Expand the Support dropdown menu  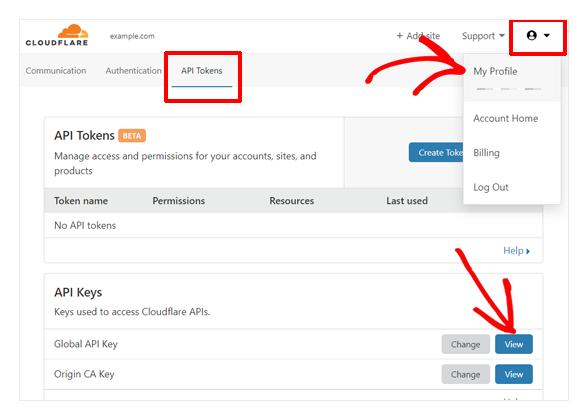pos(483,36)
